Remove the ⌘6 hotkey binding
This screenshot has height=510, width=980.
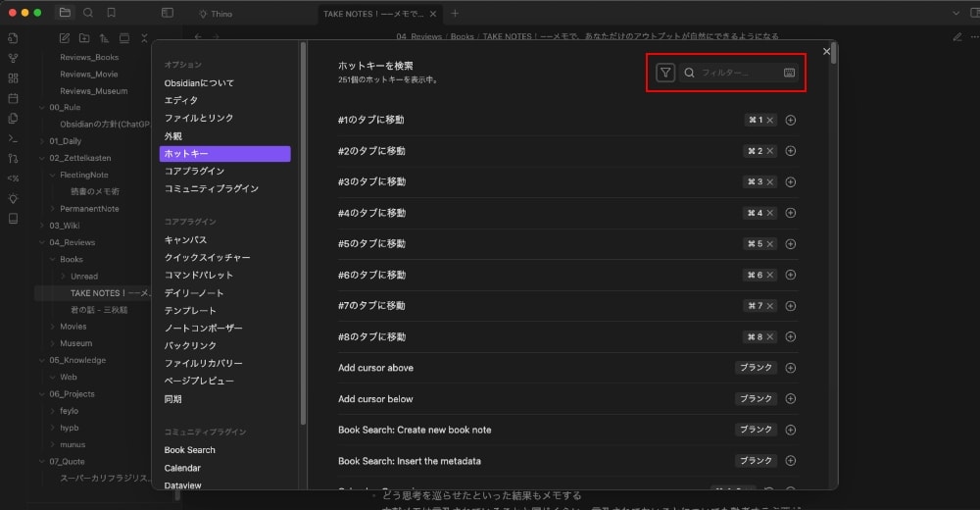[770, 275]
